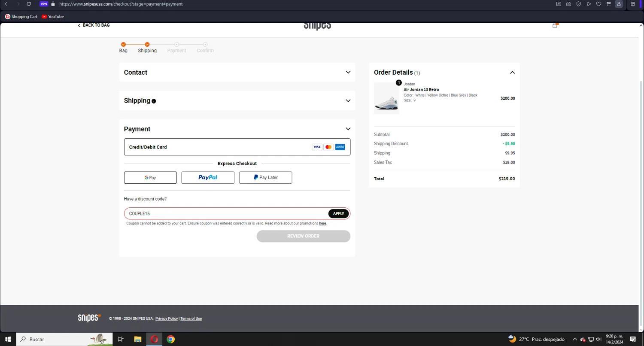The width and height of the screenshot is (644, 346).
Task: Select the Payment checkout step
Action: pyautogui.click(x=176, y=47)
